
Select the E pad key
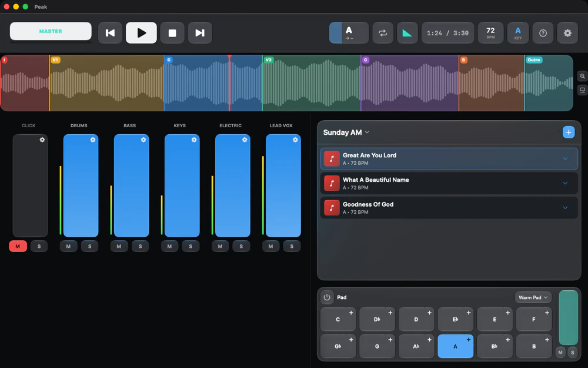click(495, 319)
